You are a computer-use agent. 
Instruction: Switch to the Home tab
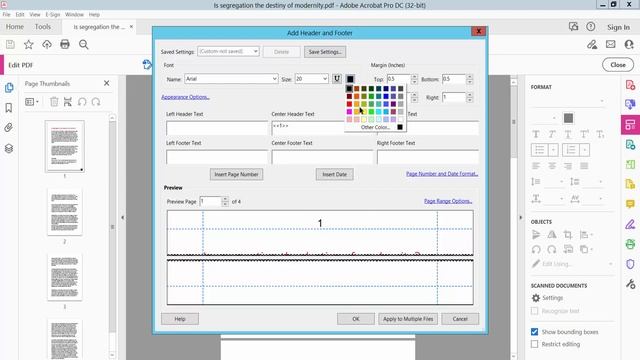pyautogui.click(x=15, y=27)
